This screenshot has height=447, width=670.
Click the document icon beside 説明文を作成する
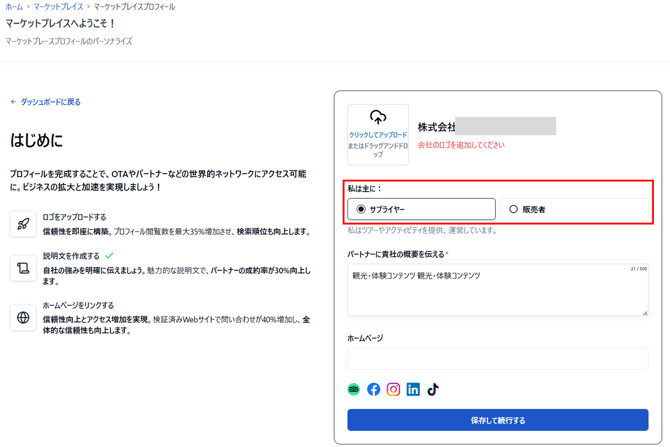coord(23,268)
